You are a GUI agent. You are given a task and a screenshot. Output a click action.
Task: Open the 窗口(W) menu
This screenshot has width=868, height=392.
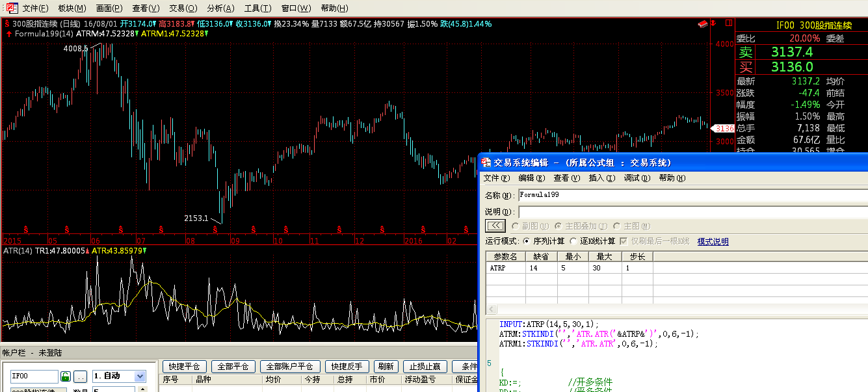pos(296,8)
